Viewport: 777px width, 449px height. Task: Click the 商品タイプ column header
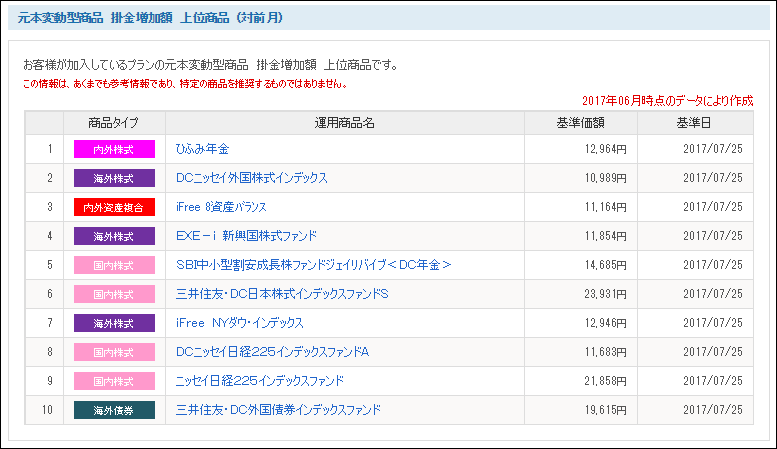(113, 123)
